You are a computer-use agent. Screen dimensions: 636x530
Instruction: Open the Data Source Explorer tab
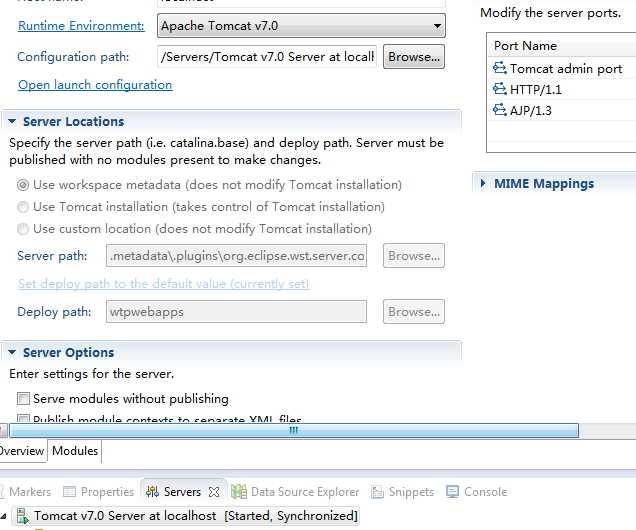click(x=295, y=492)
